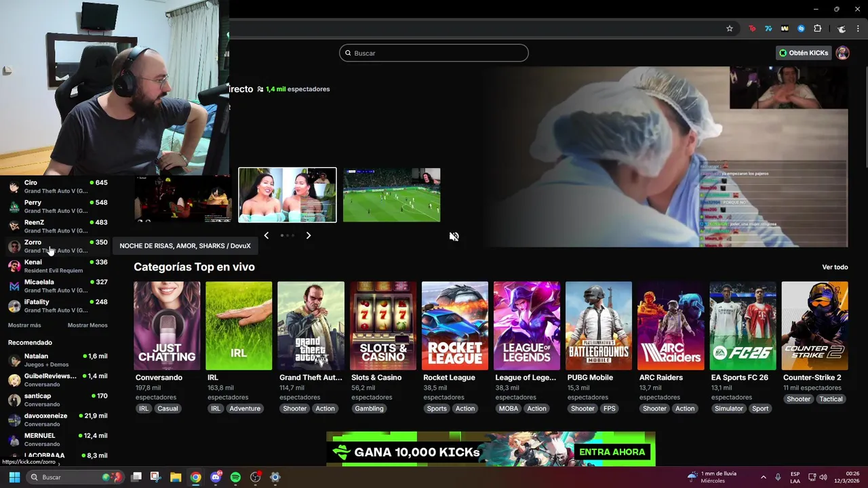Click the Casual tag under Conversando
The image size is (868, 488).
click(167, 409)
